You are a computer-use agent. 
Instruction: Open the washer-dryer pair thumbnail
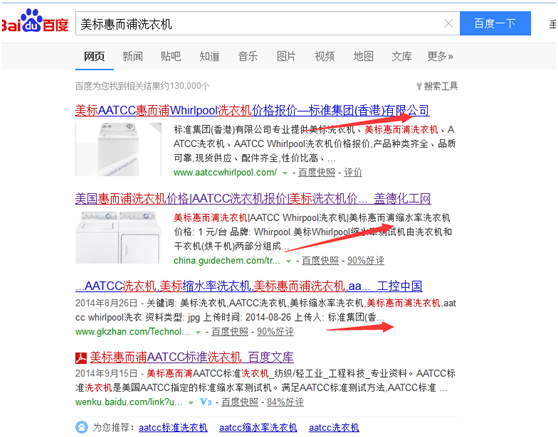pyautogui.click(x=118, y=237)
